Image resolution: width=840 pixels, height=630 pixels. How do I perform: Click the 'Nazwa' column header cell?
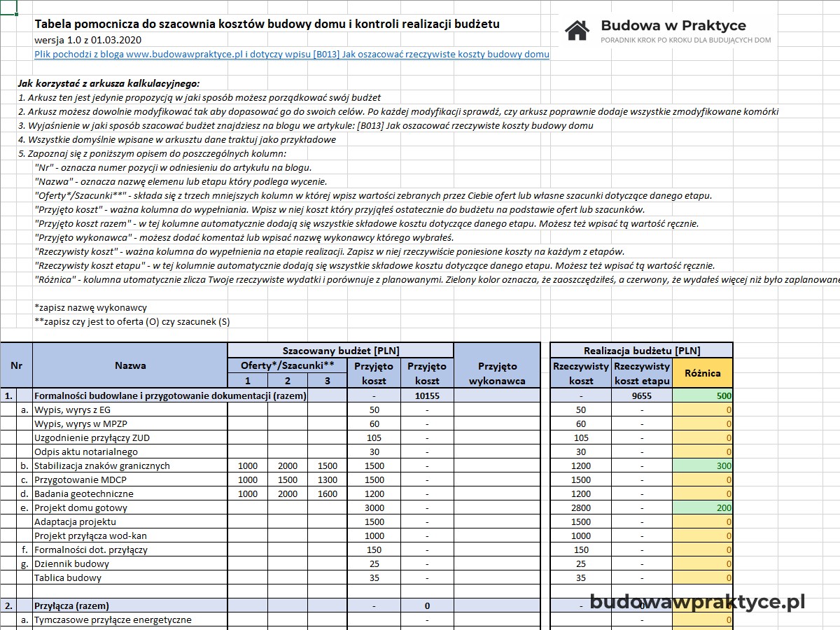pyautogui.click(x=130, y=365)
